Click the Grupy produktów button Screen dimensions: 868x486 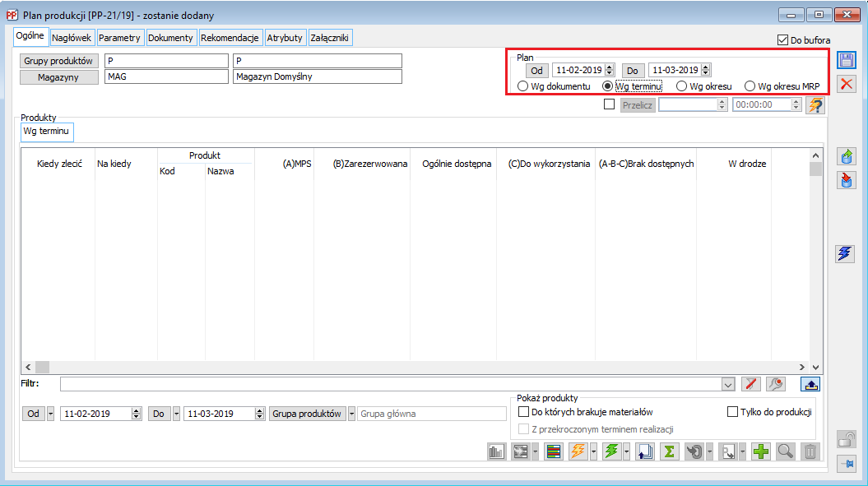pyautogui.click(x=58, y=61)
